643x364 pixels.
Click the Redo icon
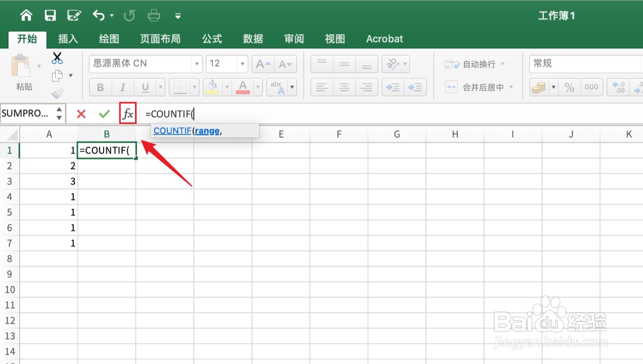[129, 15]
